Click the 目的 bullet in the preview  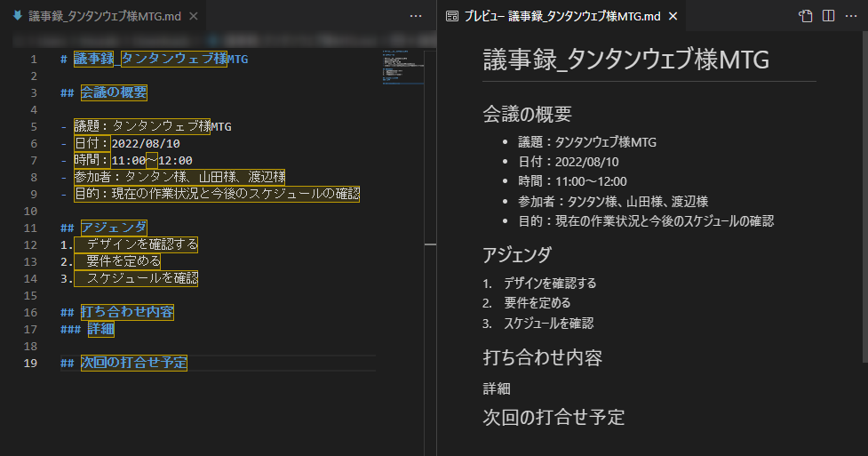(x=646, y=221)
